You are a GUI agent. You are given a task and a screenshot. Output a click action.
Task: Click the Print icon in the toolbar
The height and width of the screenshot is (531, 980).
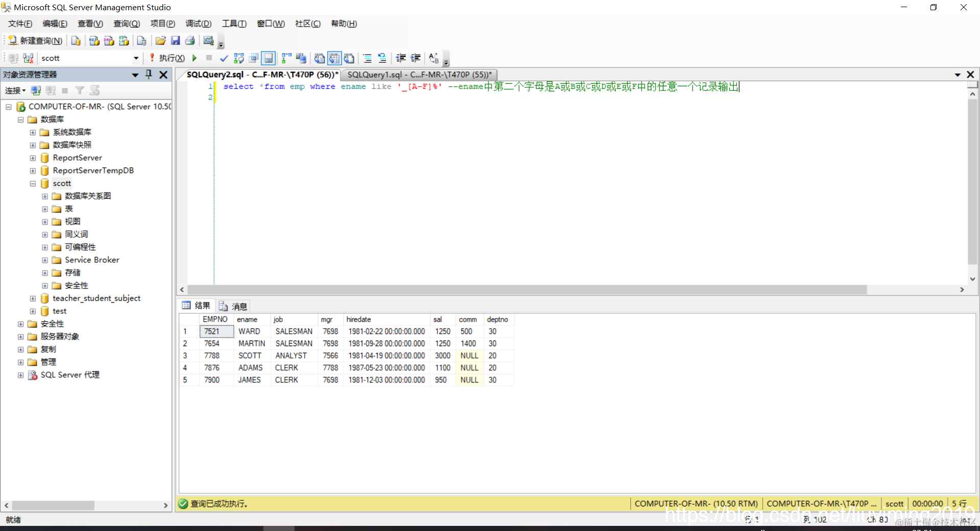(x=190, y=41)
